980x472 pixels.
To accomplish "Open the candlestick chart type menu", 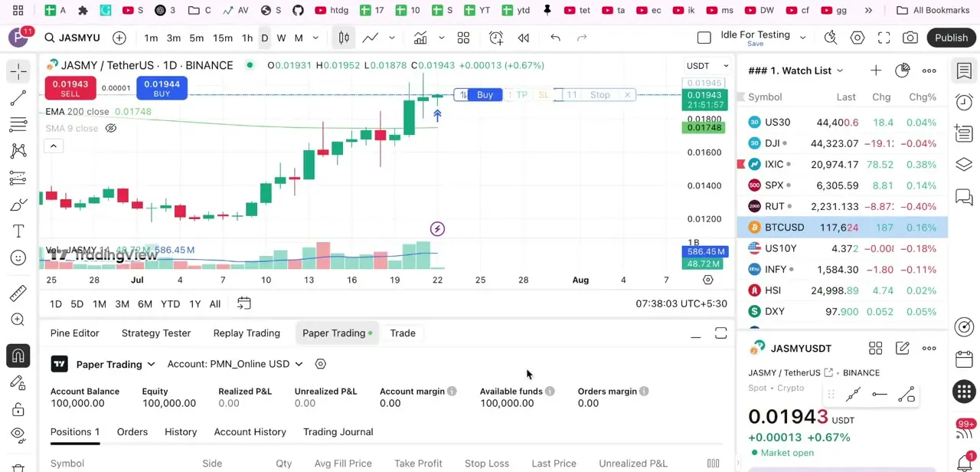I will click(344, 38).
